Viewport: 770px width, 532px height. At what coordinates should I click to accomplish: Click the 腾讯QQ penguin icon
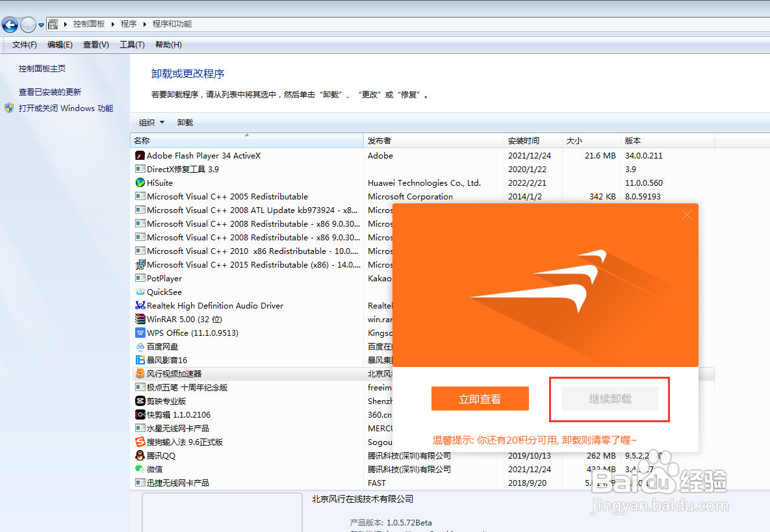tap(140, 455)
